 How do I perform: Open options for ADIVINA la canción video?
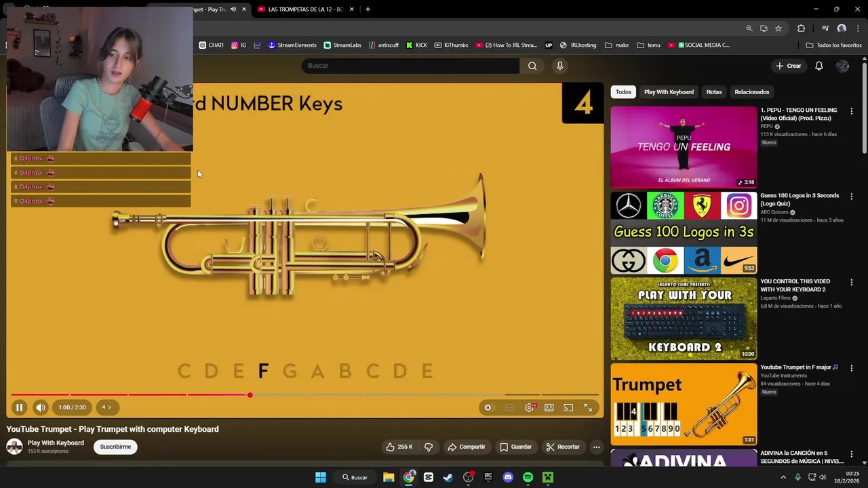tap(852, 454)
